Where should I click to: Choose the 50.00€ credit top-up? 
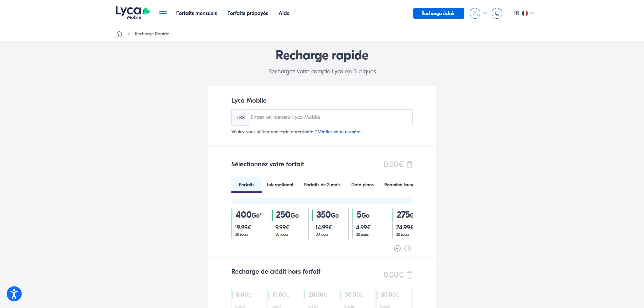[394, 297]
